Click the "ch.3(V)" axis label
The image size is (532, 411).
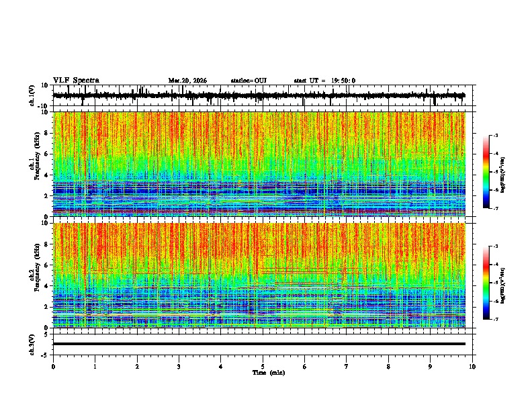[x=32, y=345]
